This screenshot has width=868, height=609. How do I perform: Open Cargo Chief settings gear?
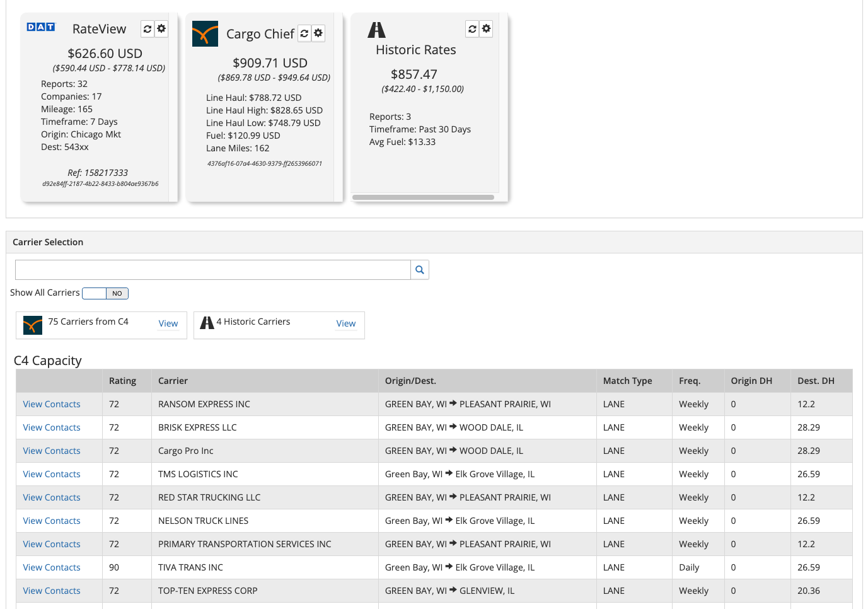coord(318,33)
